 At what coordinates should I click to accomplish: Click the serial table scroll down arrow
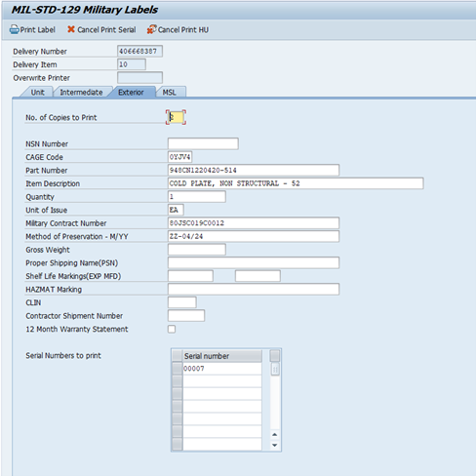point(275,445)
